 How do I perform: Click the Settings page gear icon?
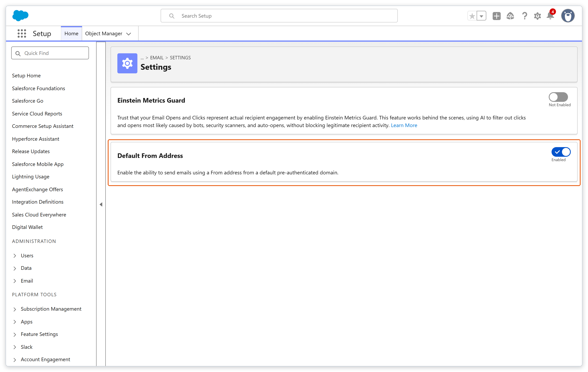coord(127,63)
